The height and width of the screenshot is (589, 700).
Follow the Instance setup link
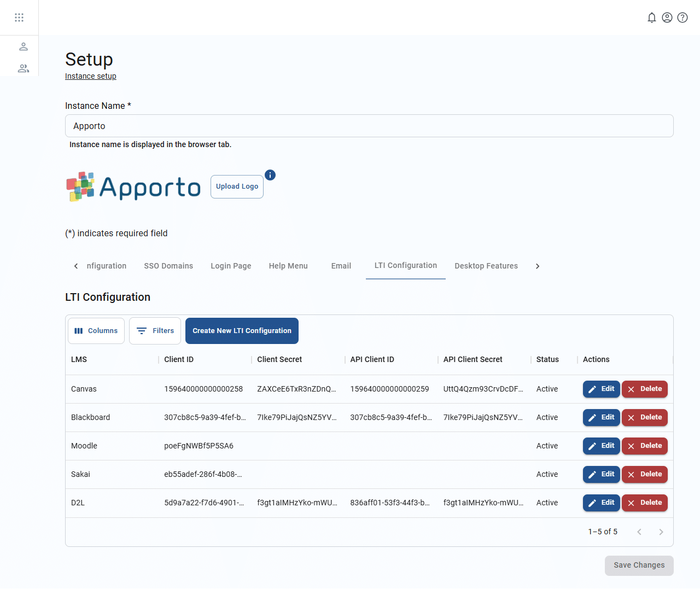91,76
